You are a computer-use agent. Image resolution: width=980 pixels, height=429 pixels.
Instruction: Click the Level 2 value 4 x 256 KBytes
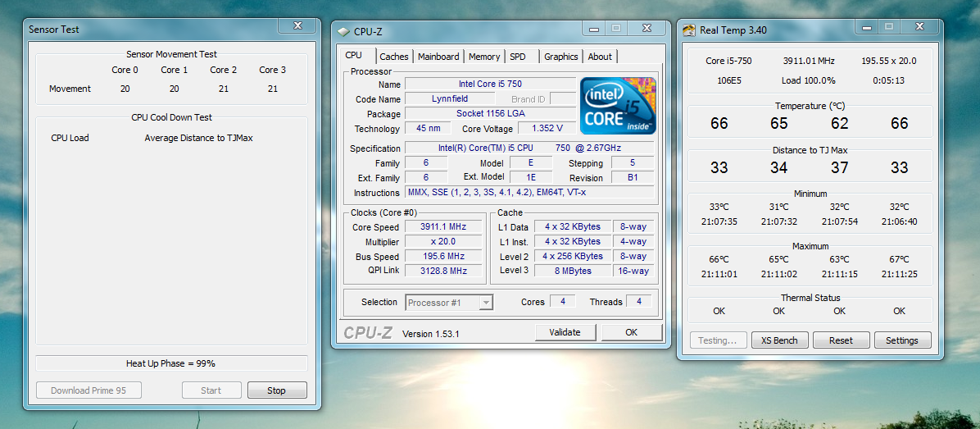[572, 257]
